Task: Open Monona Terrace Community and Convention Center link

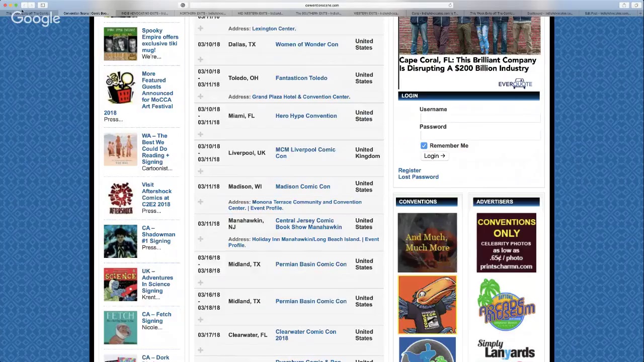Action: point(295,205)
